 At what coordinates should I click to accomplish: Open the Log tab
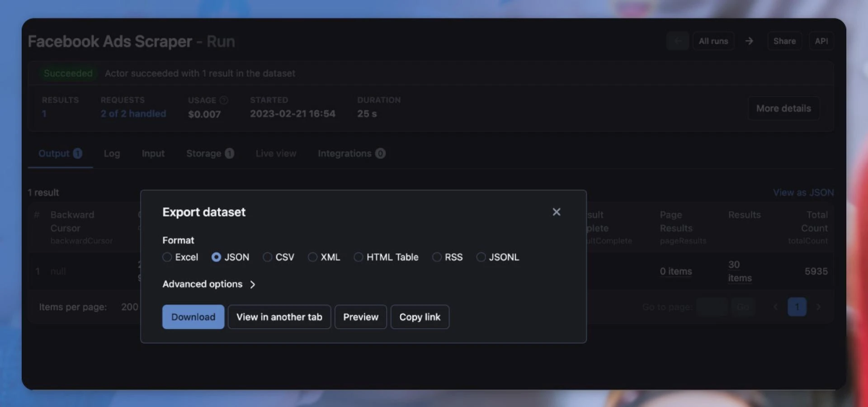coord(112,154)
